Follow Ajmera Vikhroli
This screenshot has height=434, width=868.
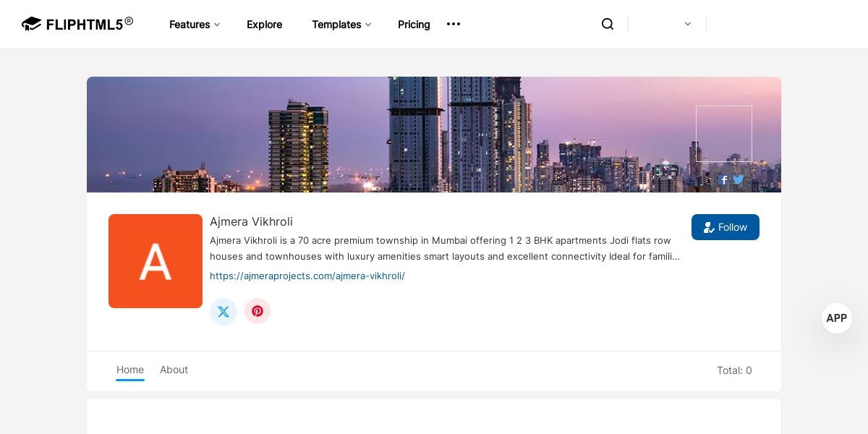726,227
